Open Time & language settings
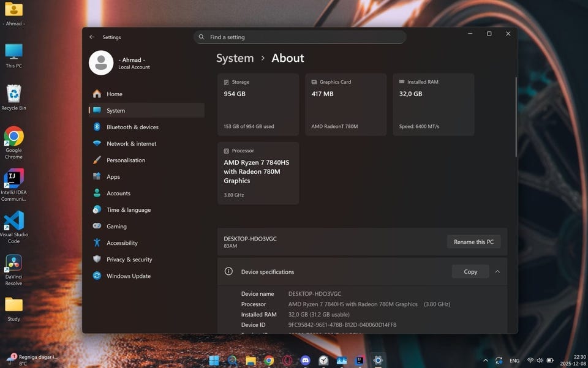The width and height of the screenshot is (588, 368). pyautogui.click(x=128, y=210)
